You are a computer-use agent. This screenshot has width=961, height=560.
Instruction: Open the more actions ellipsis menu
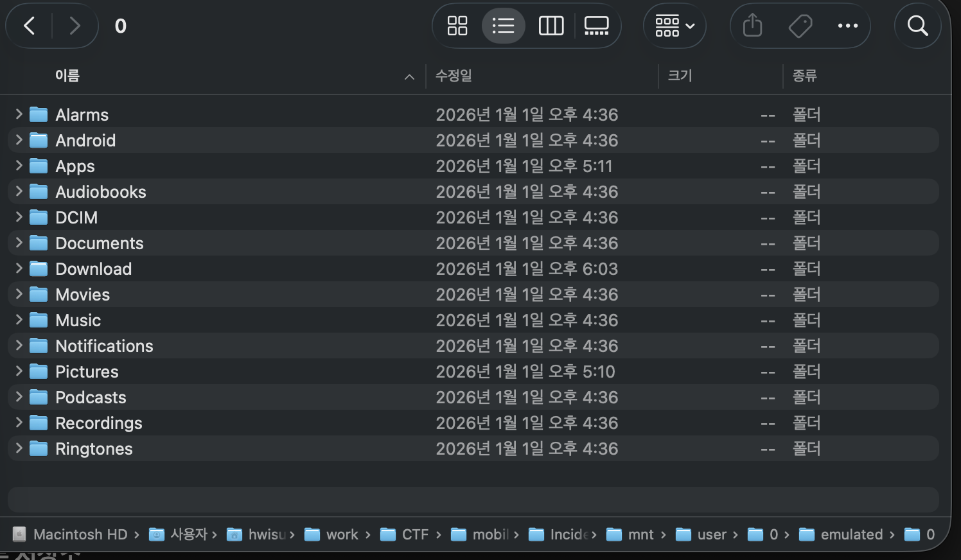(847, 26)
